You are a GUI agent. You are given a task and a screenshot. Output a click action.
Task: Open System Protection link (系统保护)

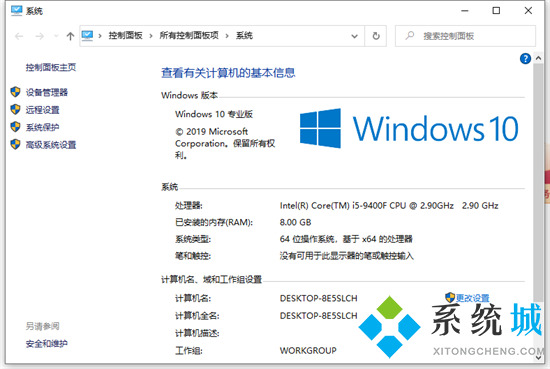pos(42,127)
